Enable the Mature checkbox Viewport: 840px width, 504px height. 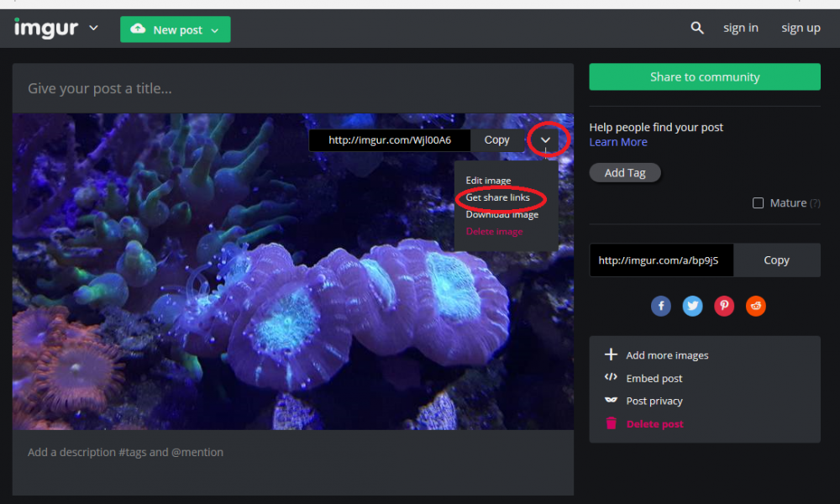click(759, 203)
